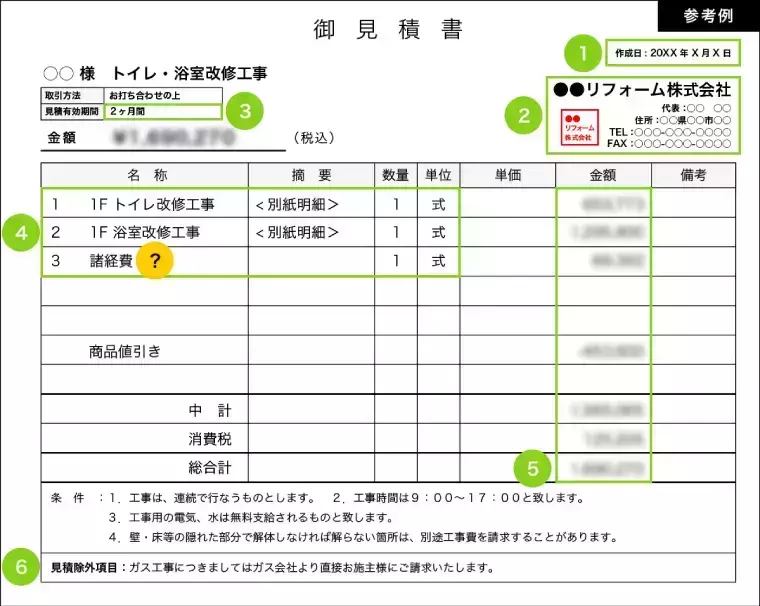Click the yellow question mark icon

tap(154, 261)
